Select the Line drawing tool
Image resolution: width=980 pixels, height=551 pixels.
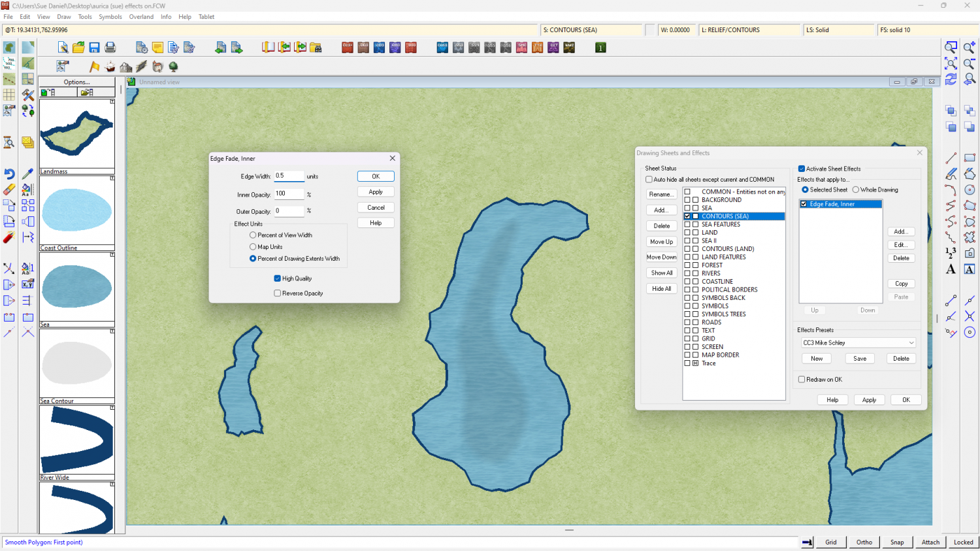click(x=951, y=158)
